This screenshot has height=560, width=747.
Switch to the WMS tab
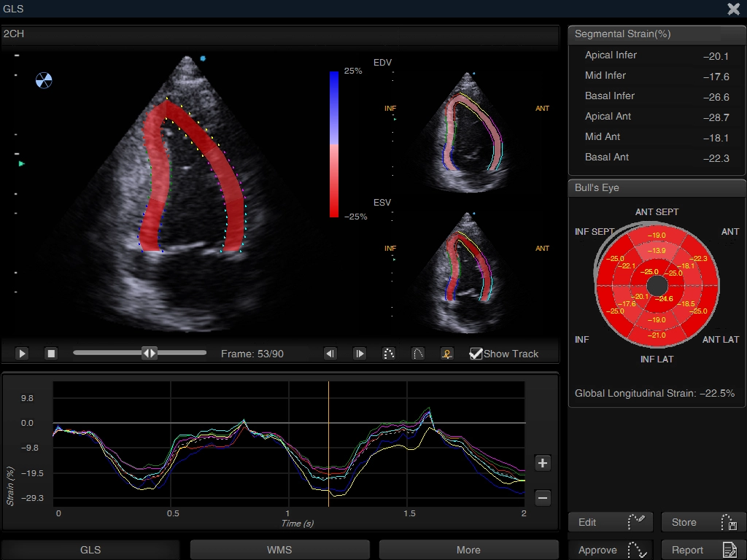(279, 550)
